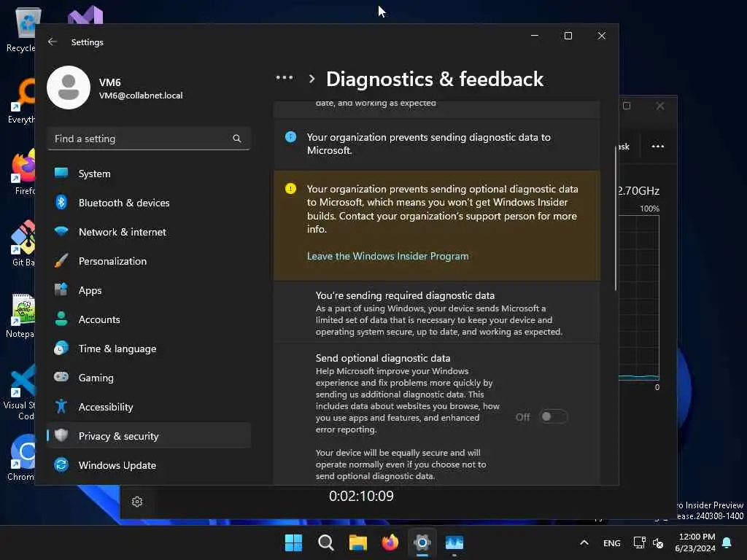Open Apps settings
The height and width of the screenshot is (560, 747).
(149, 290)
